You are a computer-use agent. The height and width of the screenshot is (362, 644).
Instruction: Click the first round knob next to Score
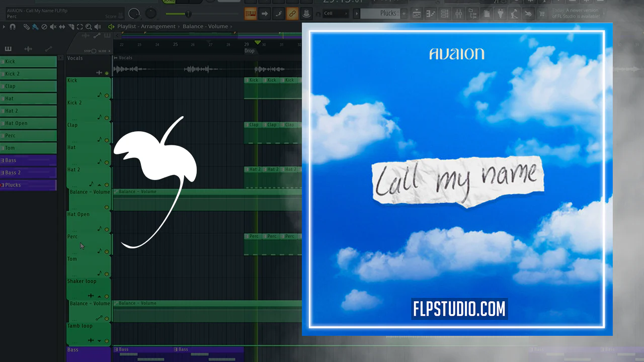tap(134, 14)
